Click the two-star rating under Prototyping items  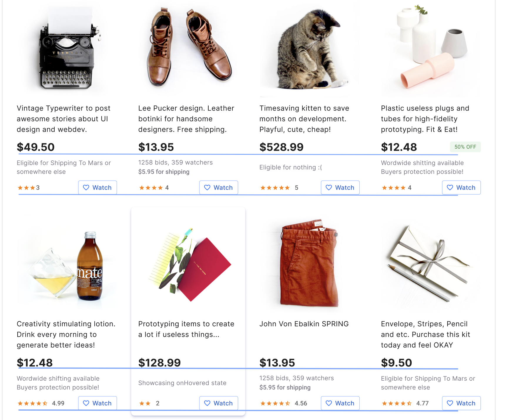point(145,404)
